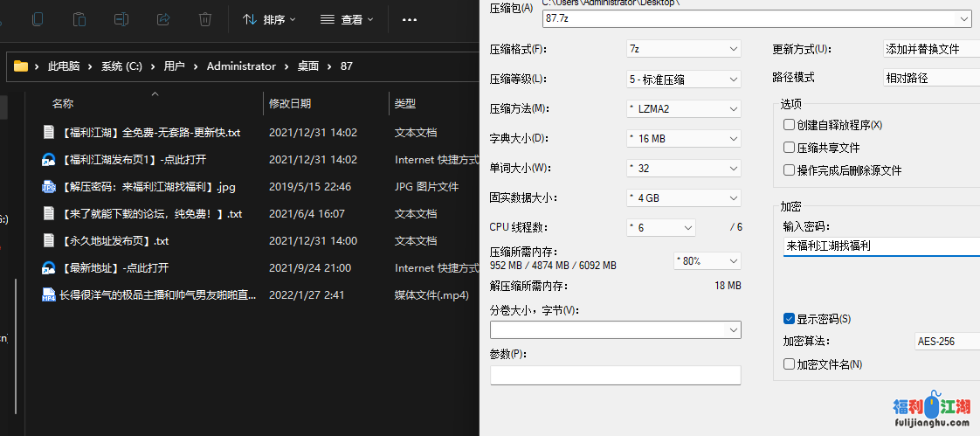Go to Administrator in the breadcrumb path
The image size is (980, 436).
click(x=241, y=66)
